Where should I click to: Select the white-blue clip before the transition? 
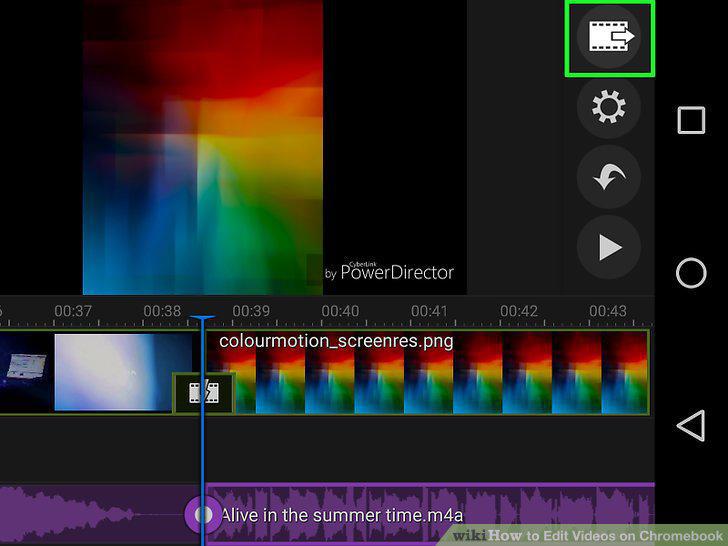click(x=123, y=372)
